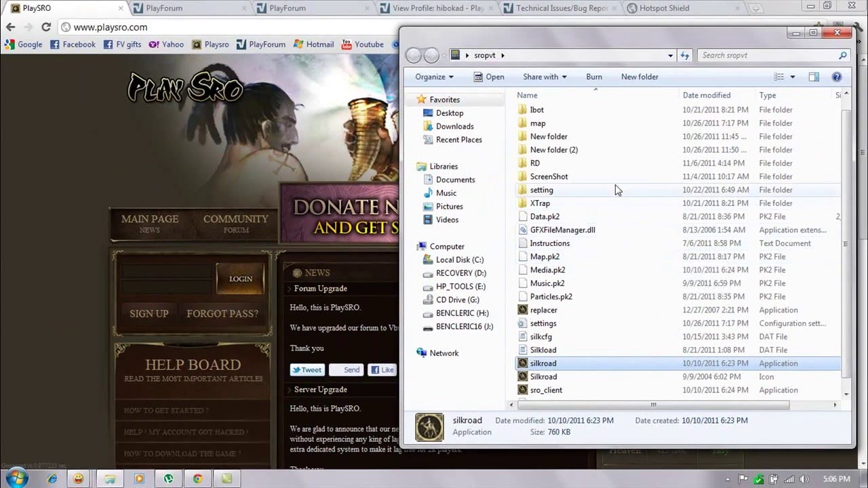Reload the PlaySRO browser page
Image resolution: width=868 pixels, height=488 pixels.
click(x=46, y=27)
